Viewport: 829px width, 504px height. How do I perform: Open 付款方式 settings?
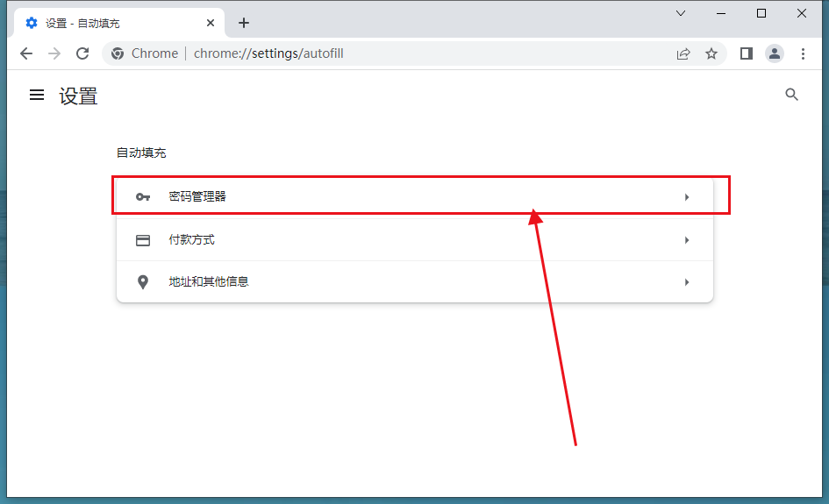coord(415,240)
